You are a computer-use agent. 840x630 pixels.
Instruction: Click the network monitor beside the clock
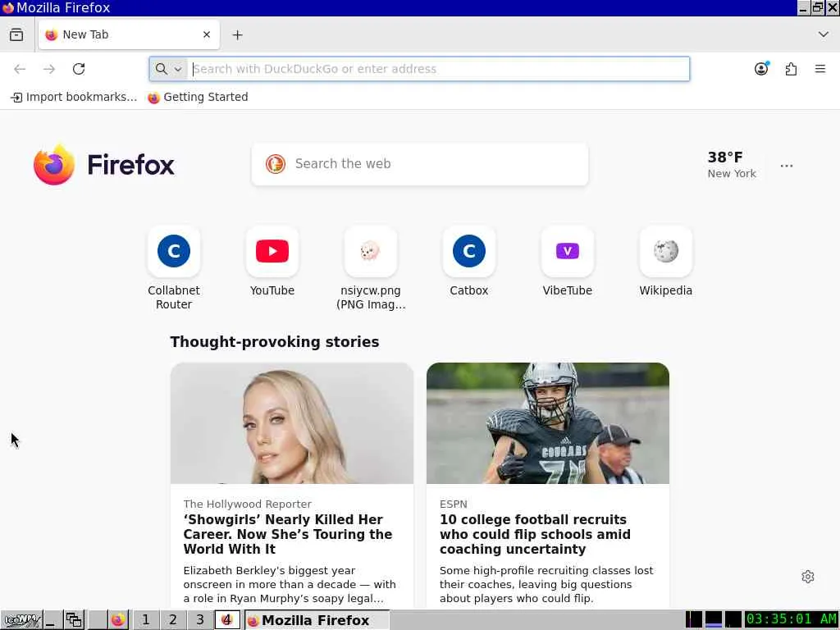[733, 619]
